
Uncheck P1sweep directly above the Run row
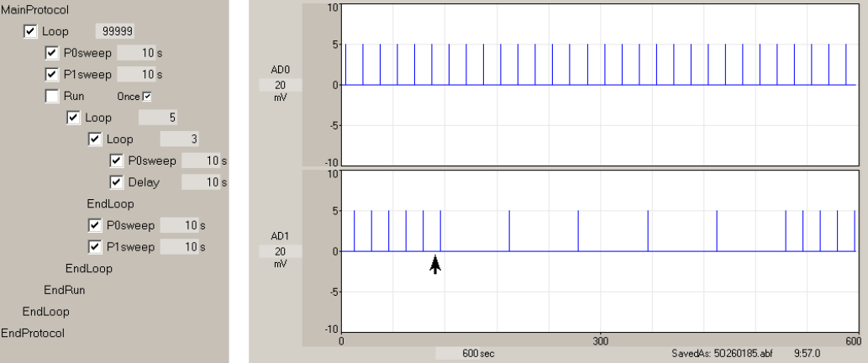pos(51,74)
